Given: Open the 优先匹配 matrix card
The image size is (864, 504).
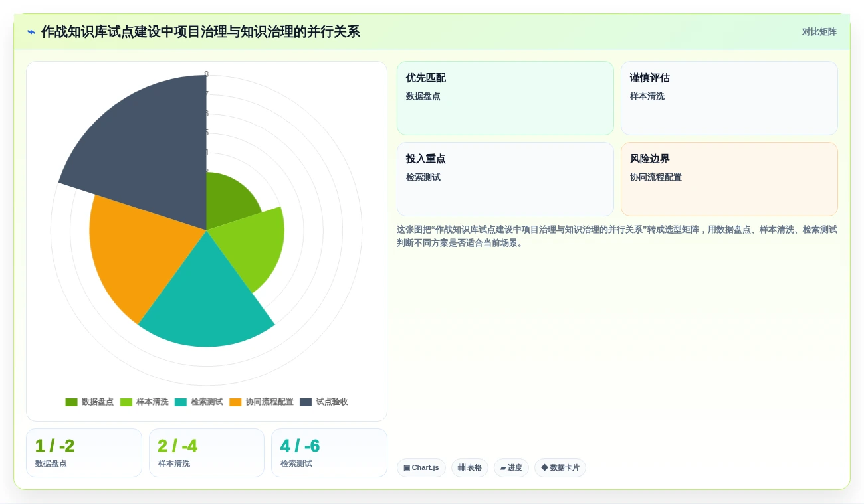Looking at the screenshot, I should 505,98.
